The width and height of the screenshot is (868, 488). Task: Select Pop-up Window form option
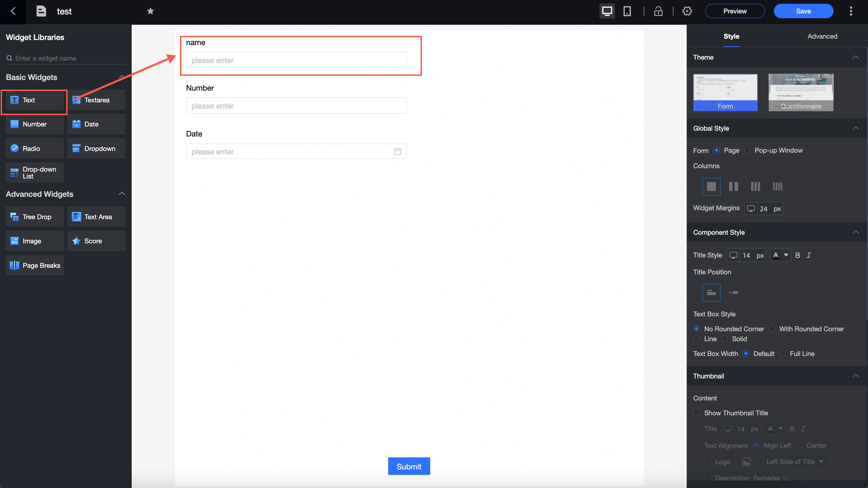point(747,150)
